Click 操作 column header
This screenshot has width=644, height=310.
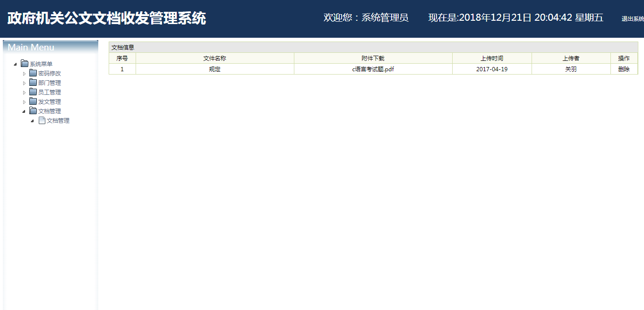coord(624,59)
